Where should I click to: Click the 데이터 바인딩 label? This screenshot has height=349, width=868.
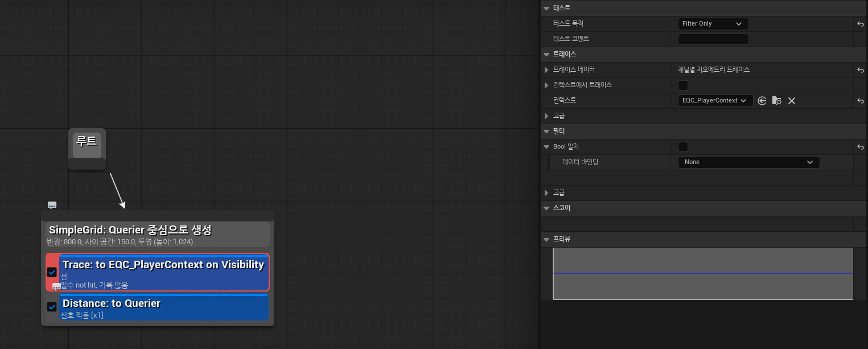click(x=580, y=162)
